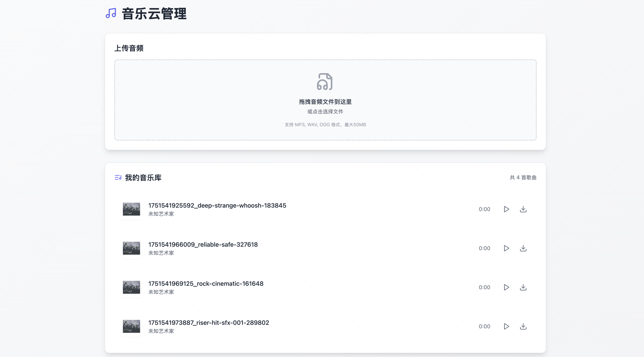Viewport: 644px width, 357px height.
Task: Download the reliable-safe-327618 track
Action: pyautogui.click(x=523, y=248)
